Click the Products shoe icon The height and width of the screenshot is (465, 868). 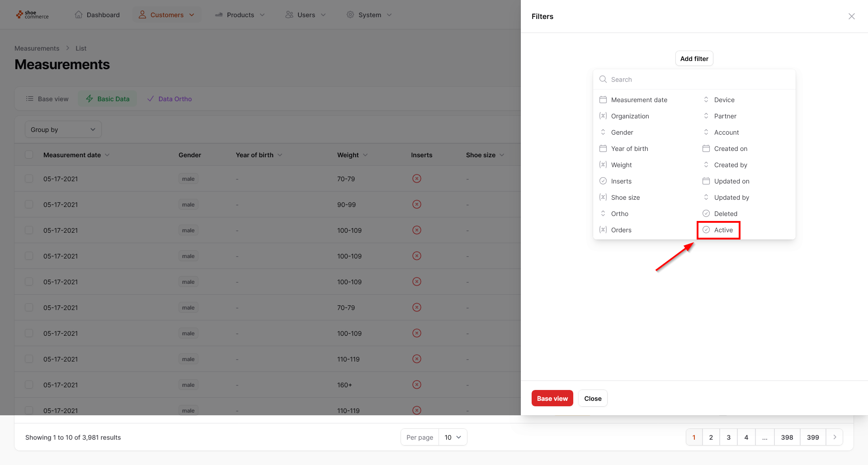tap(219, 14)
